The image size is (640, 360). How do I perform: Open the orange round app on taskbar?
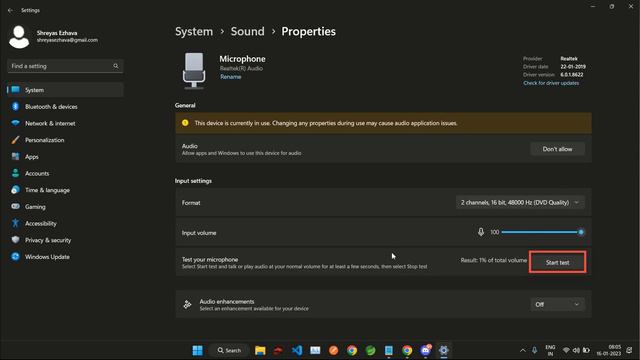coord(333,350)
